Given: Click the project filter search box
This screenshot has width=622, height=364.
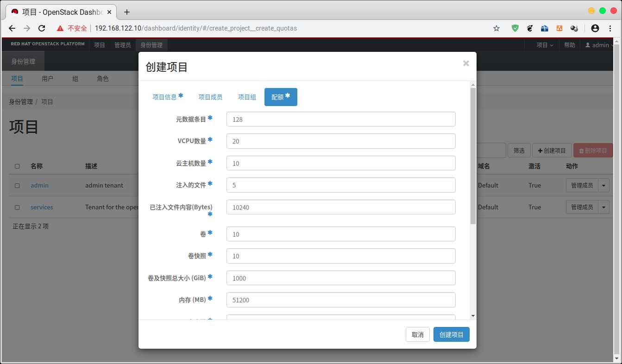Looking at the screenshot, I should (x=491, y=151).
